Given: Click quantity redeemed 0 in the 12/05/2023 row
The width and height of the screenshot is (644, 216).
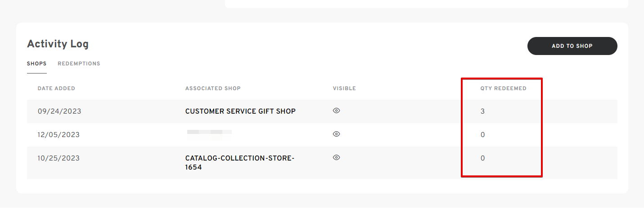Looking at the screenshot, I should (482, 134).
